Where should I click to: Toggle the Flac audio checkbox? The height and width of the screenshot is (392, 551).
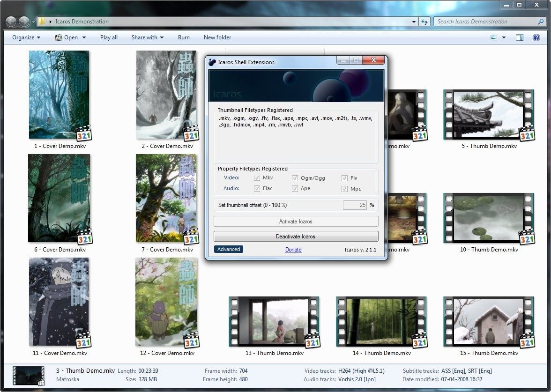tap(257, 188)
